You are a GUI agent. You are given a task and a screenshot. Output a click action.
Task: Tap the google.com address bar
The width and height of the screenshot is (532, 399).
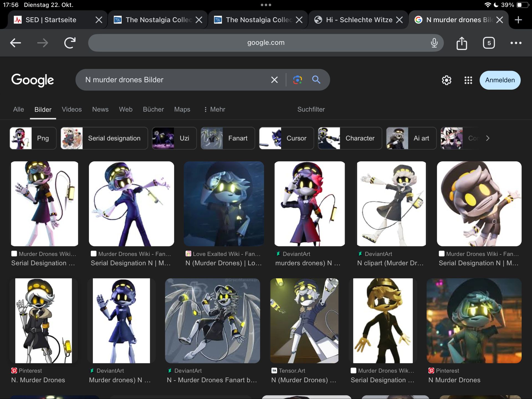pyautogui.click(x=265, y=43)
